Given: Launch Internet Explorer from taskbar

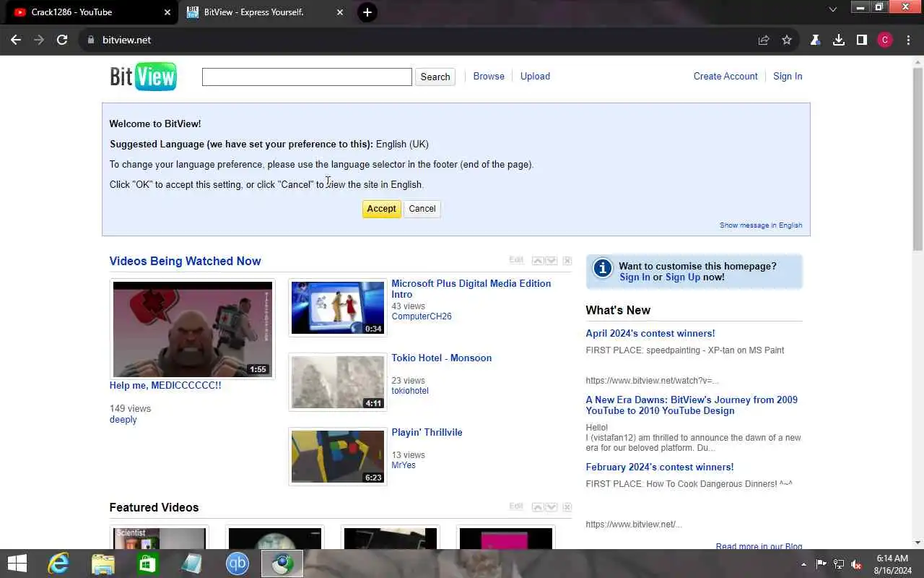Looking at the screenshot, I should [58, 564].
